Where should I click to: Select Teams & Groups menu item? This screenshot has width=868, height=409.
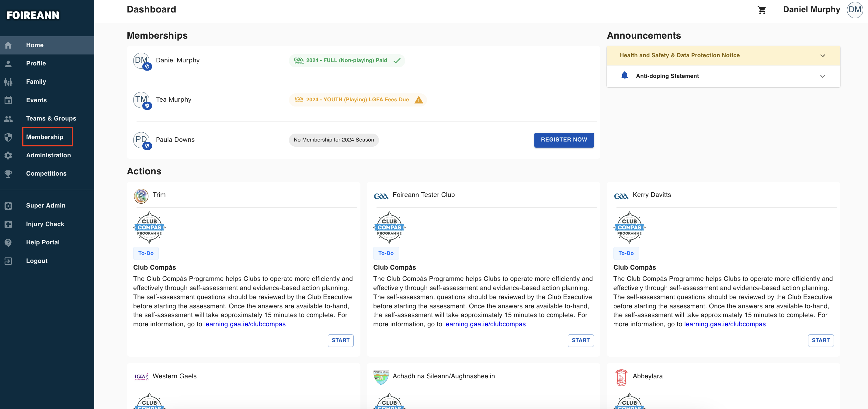[x=47, y=119]
